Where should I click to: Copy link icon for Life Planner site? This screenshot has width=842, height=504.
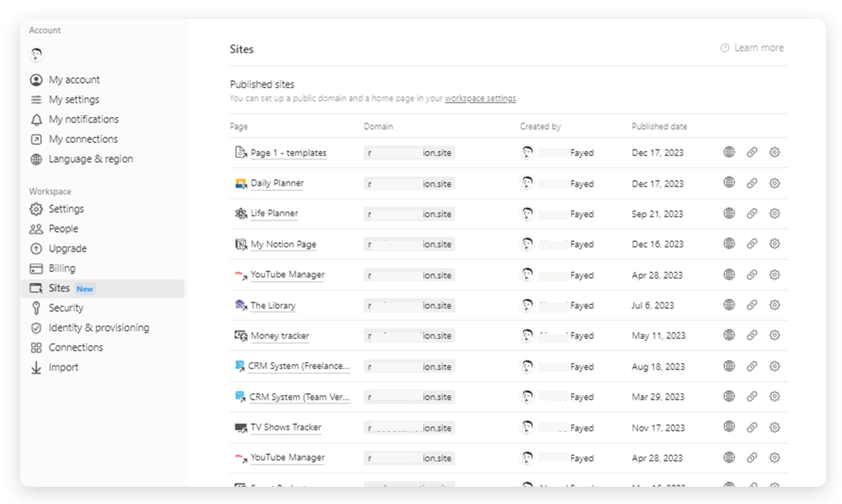point(752,213)
